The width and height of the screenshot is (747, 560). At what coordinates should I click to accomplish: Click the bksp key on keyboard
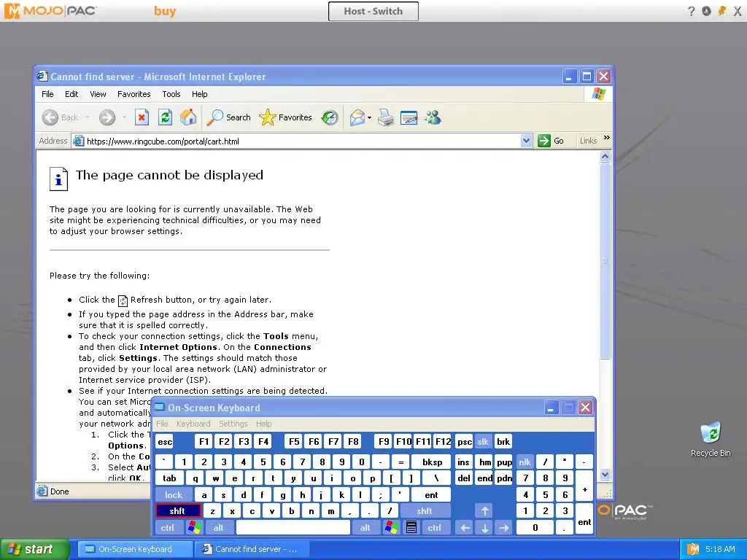[432, 462]
